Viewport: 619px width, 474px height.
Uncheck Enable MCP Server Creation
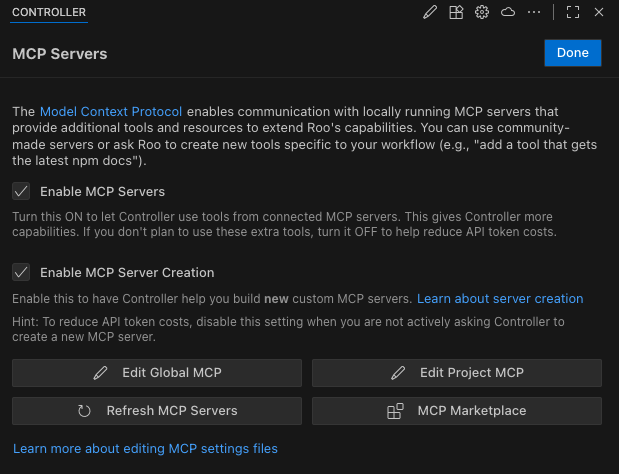(x=21, y=272)
